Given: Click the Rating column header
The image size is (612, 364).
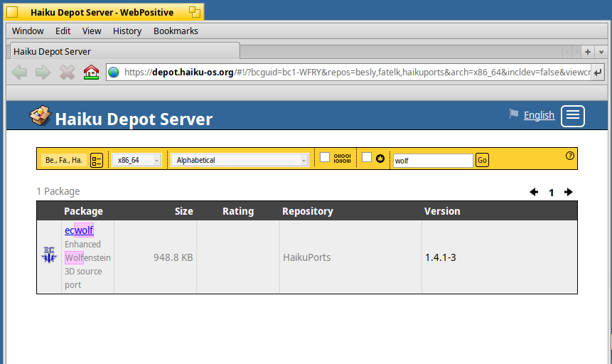Looking at the screenshot, I should pyautogui.click(x=238, y=211).
